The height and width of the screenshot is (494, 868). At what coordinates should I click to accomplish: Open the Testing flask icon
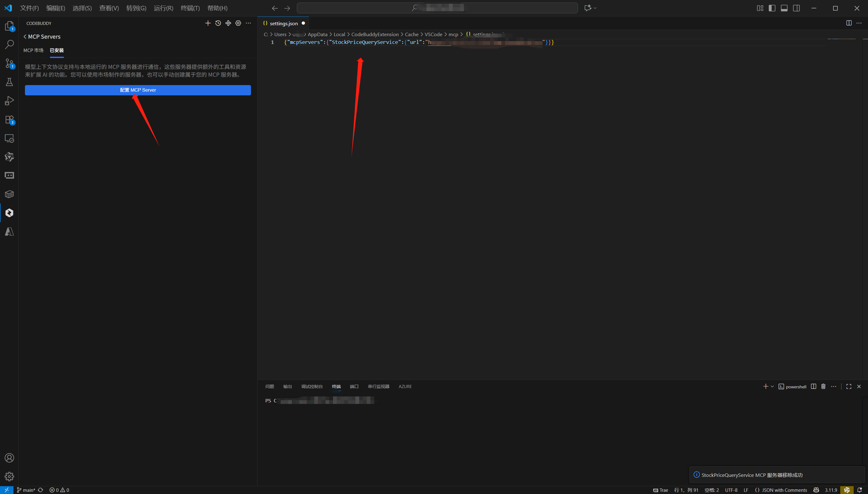point(9,82)
